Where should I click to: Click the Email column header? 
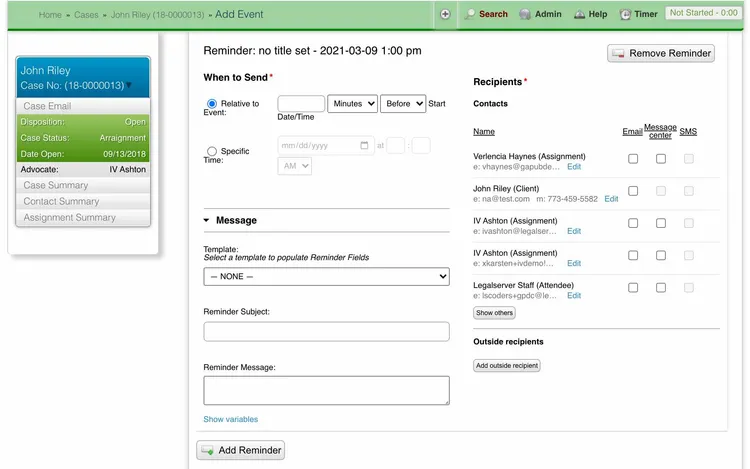coord(632,131)
